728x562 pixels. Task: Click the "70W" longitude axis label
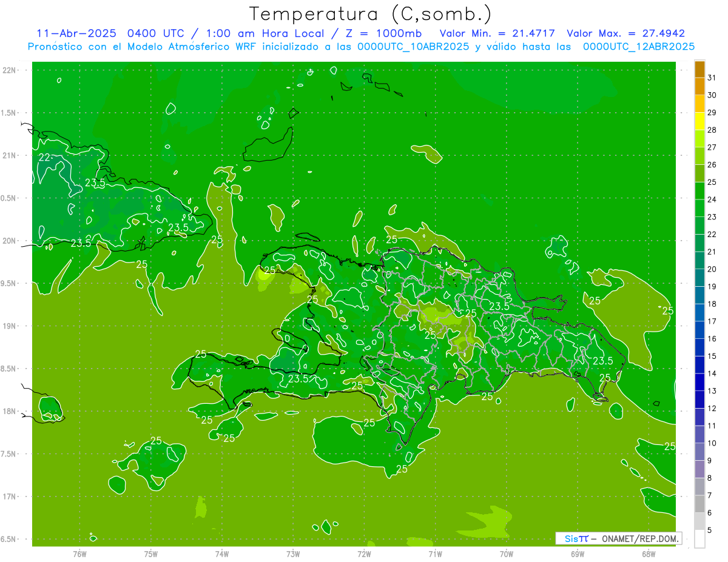tap(507, 554)
